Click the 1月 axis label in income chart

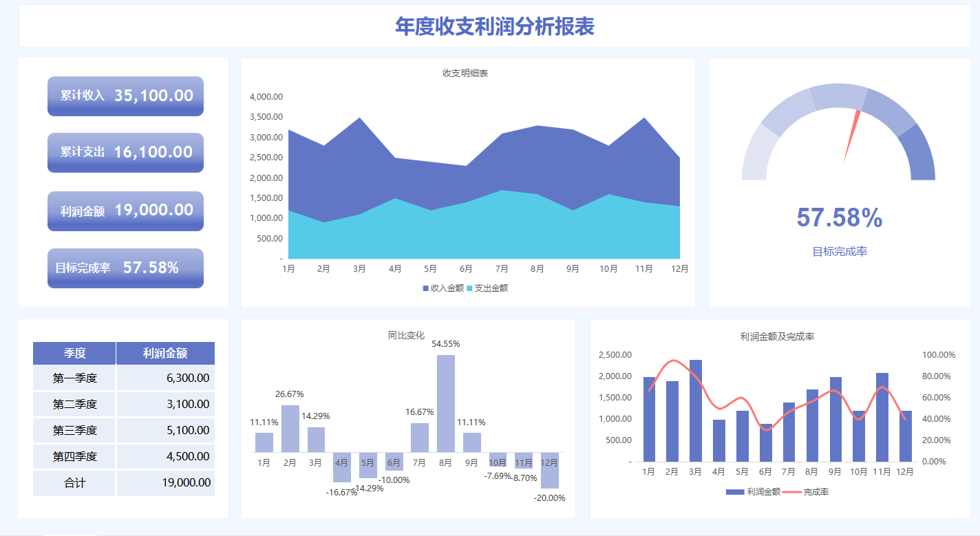(x=290, y=270)
